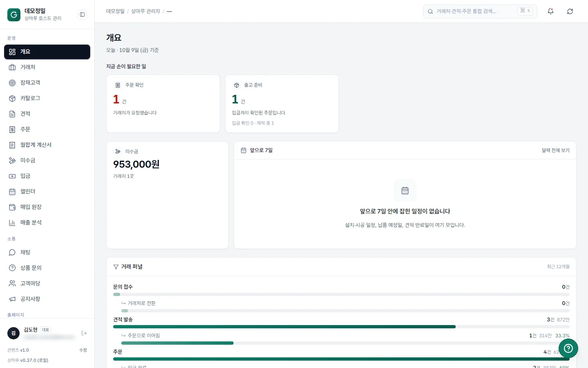Screen dimensions: 588x368
Task: Click the 데모정밀 G logo
Action: (14, 15)
